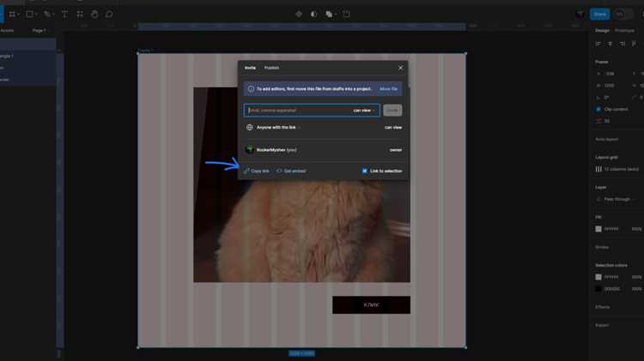Screen dimensions: 644x361
Task: Select the Text tool
Action: [x=64, y=15]
